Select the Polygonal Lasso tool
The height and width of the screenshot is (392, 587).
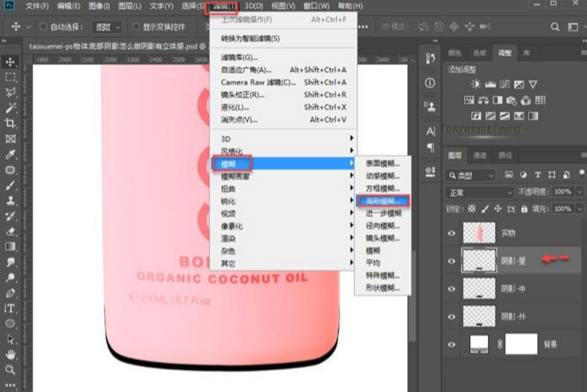coord(10,92)
